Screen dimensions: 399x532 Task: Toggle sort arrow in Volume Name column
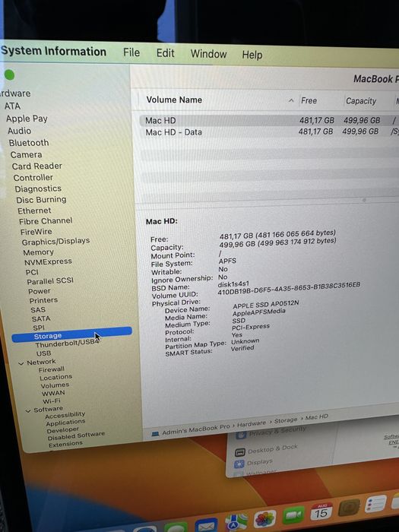[291, 100]
